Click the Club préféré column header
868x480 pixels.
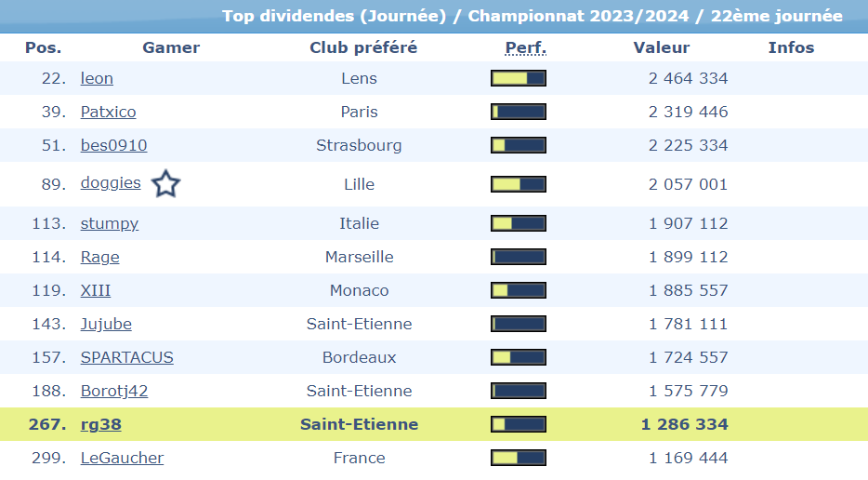coord(363,47)
